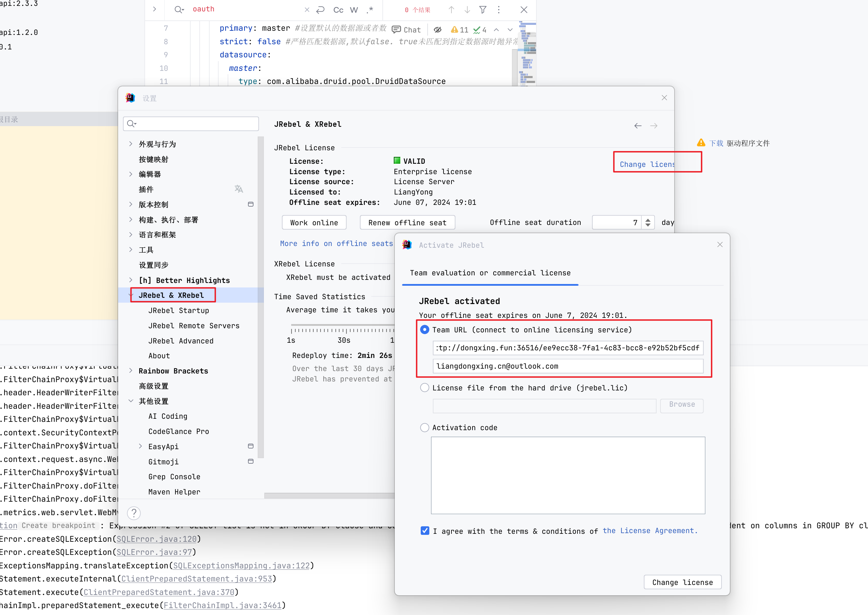Select Team evaluation or commercial license tab
868x615 pixels.
tap(490, 273)
